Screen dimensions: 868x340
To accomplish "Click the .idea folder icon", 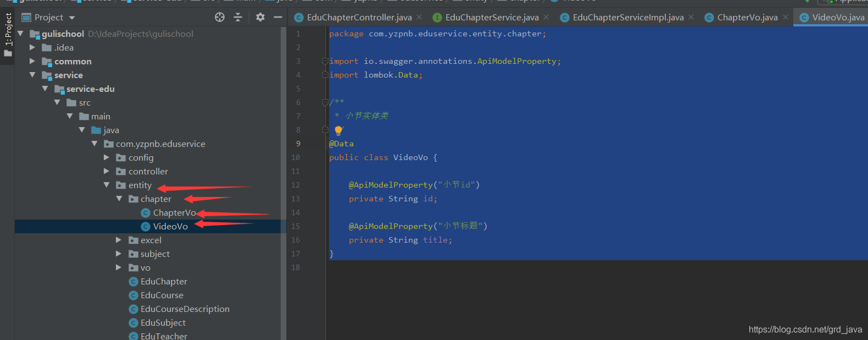I will pos(47,48).
